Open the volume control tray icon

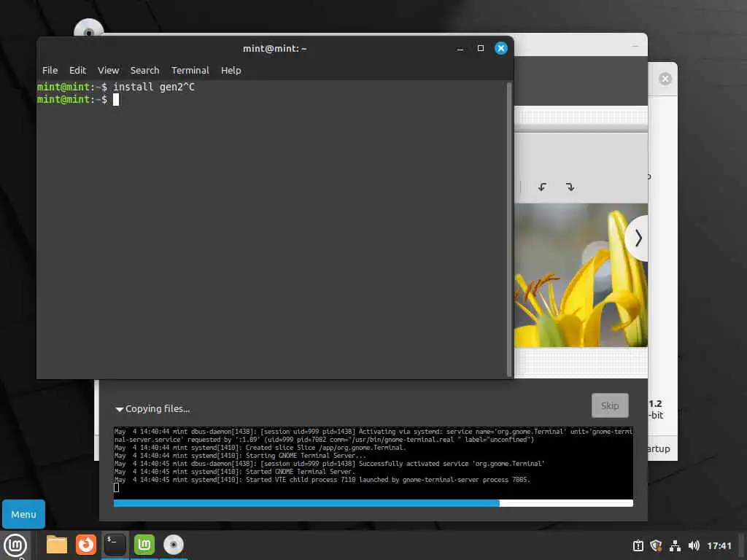click(x=694, y=545)
